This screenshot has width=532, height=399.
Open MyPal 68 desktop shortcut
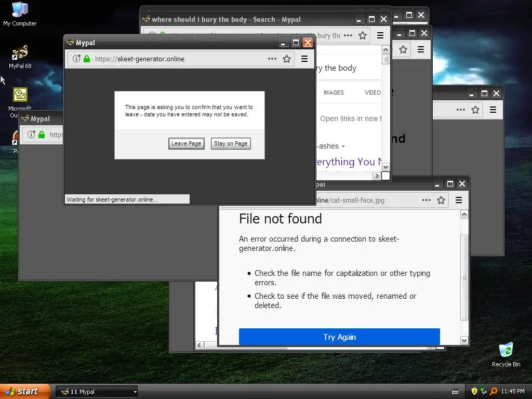[x=20, y=57]
